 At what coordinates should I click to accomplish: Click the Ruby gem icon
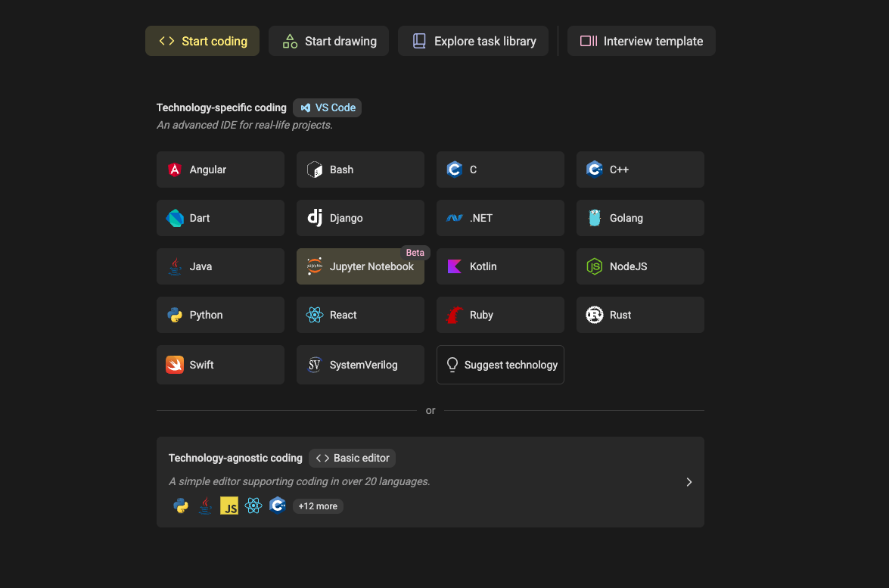point(455,315)
